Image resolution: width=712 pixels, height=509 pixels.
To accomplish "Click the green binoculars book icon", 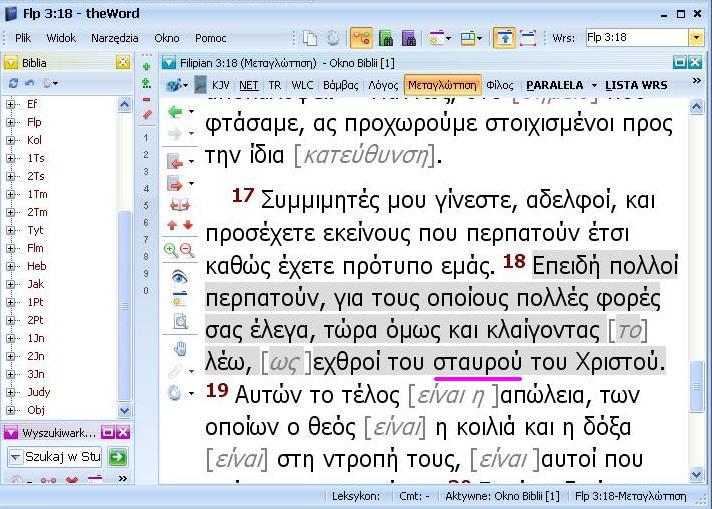I will [x=386, y=38].
